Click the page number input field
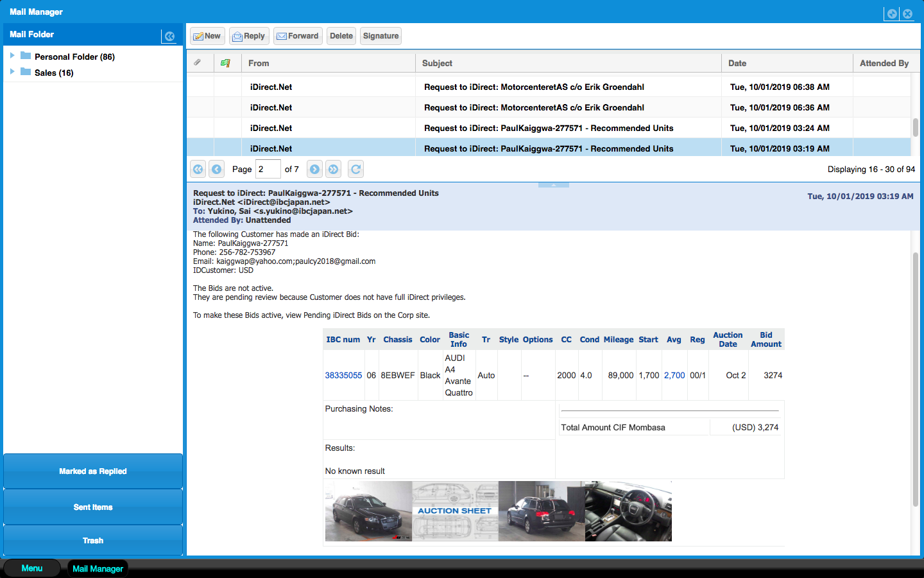Screen dimensions: 924x578 click(x=268, y=169)
